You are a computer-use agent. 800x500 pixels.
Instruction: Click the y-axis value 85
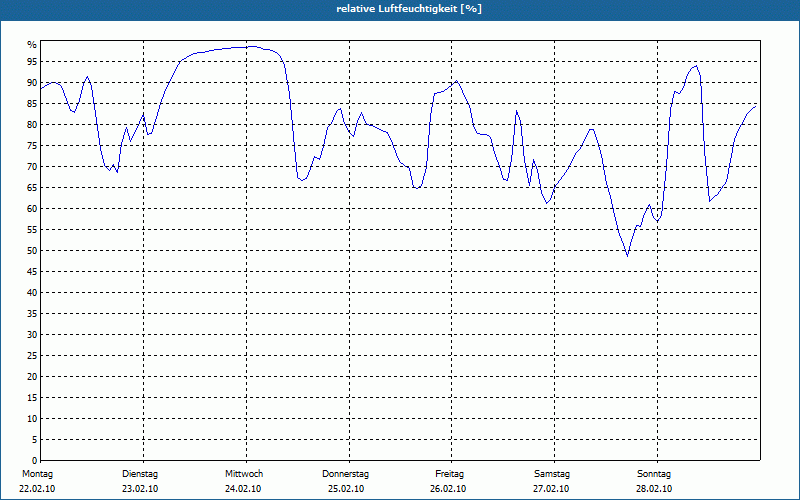(x=32, y=104)
